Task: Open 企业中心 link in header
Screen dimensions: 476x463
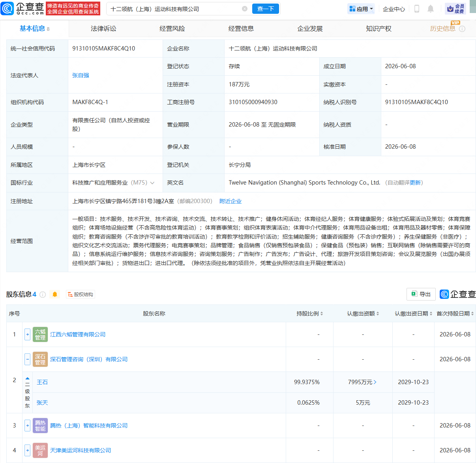Action: point(394,9)
